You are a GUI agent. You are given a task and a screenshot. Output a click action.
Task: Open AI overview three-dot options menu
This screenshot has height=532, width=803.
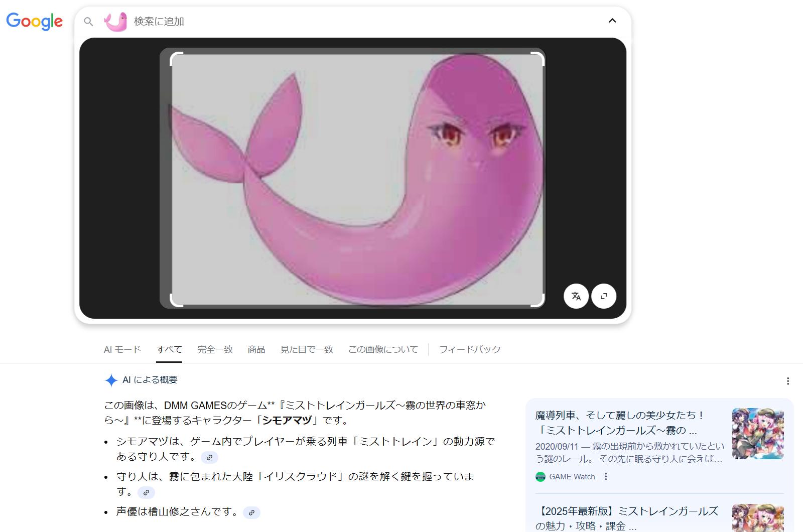point(787,381)
